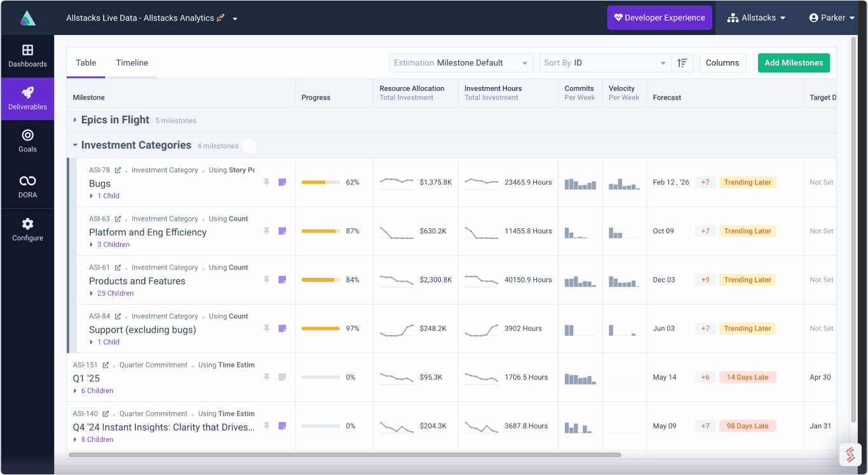The image size is (868, 475).
Task: Open the DORA metrics section
Action: tap(27, 187)
